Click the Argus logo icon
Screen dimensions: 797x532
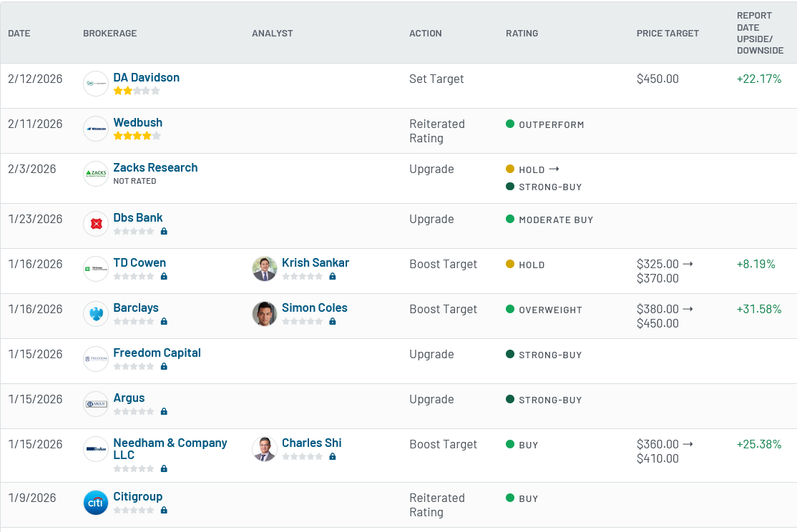coord(96,404)
